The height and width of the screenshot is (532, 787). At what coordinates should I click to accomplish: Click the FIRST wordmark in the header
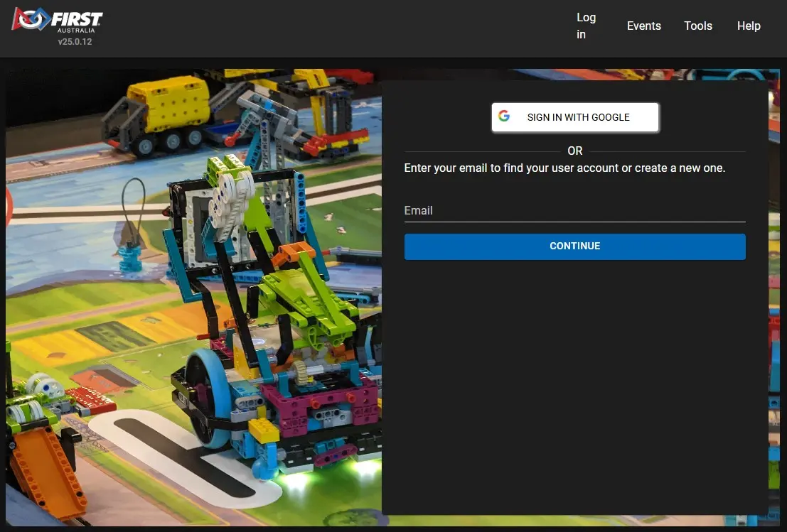coord(77,20)
